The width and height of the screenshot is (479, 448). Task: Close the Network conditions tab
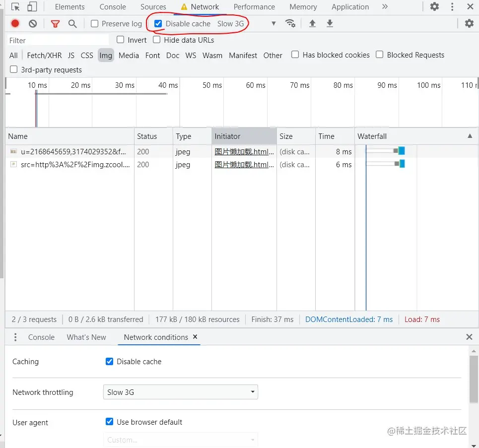pyautogui.click(x=195, y=336)
